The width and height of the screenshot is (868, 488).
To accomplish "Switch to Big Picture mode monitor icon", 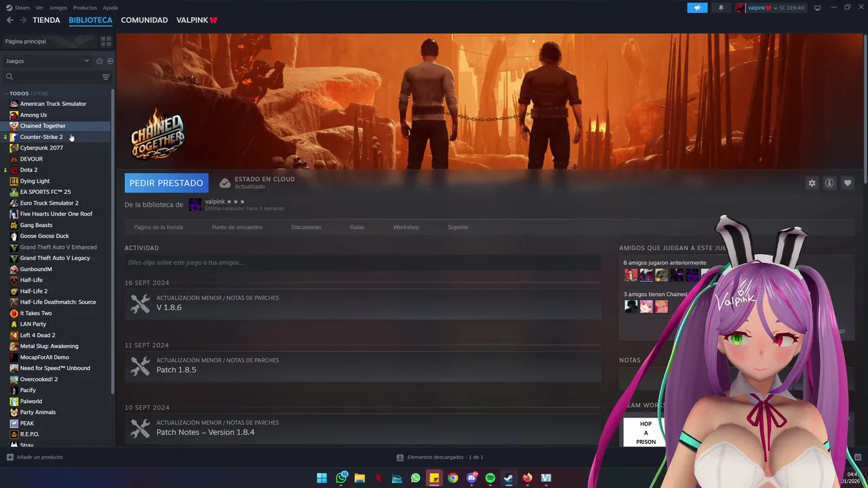I will coord(817,7).
